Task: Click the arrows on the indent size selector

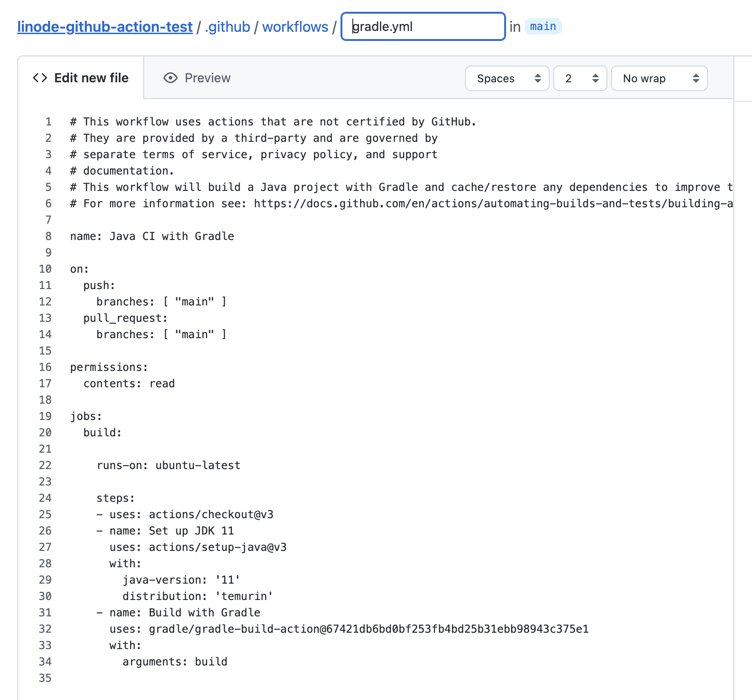Action: tap(596, 78)
